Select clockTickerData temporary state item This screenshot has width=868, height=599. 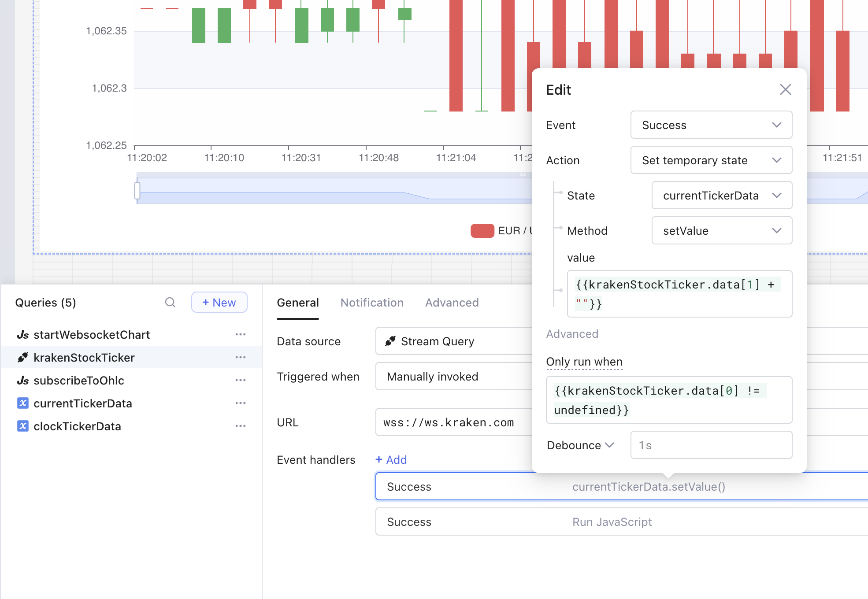(77, 426)
